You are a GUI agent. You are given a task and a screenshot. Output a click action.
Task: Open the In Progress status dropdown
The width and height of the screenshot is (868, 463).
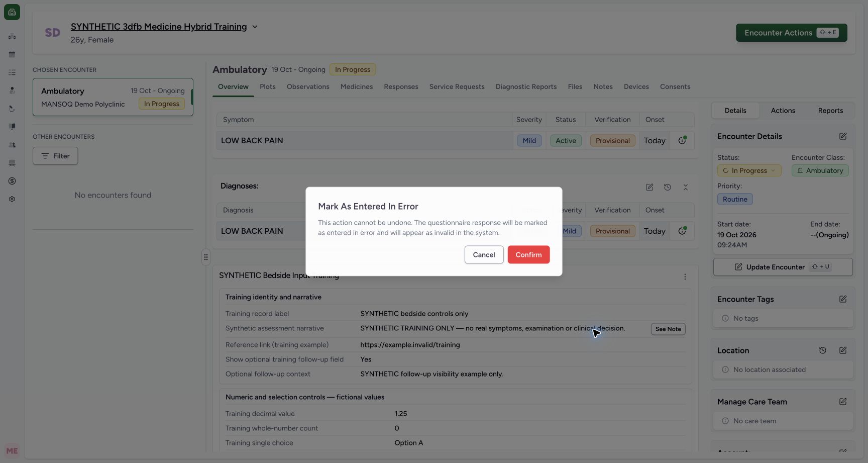[x=749, y=170]
